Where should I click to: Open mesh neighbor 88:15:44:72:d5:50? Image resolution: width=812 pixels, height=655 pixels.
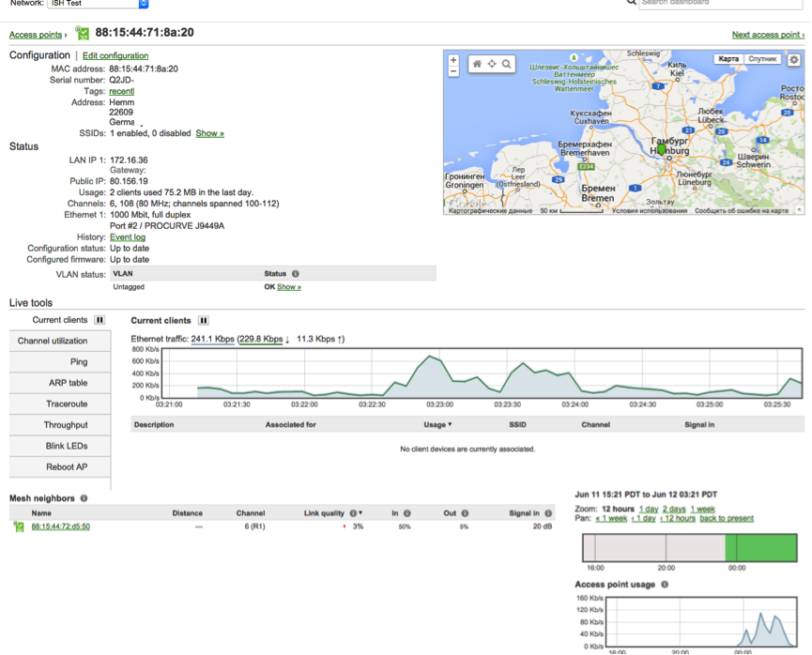[61, 526]
